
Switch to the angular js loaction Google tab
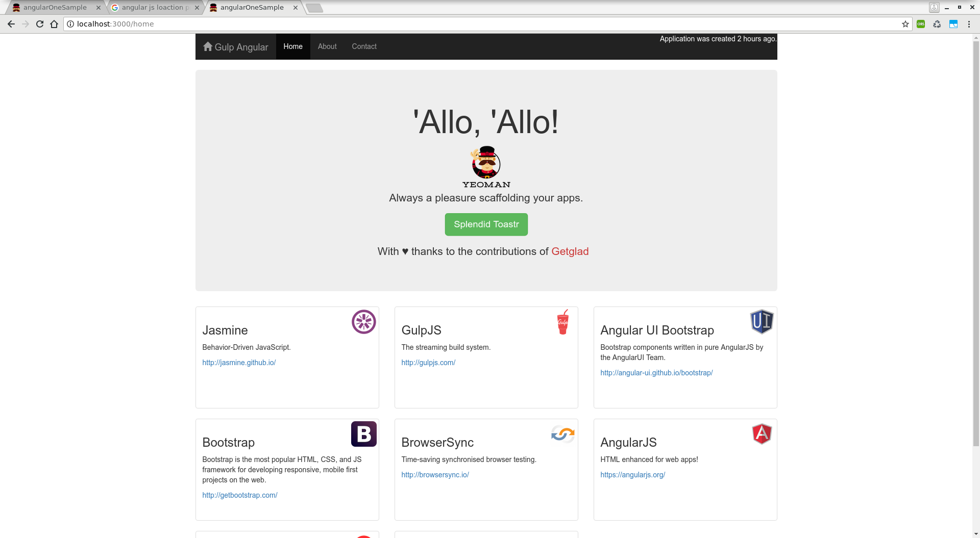click(x=155, y=8)
